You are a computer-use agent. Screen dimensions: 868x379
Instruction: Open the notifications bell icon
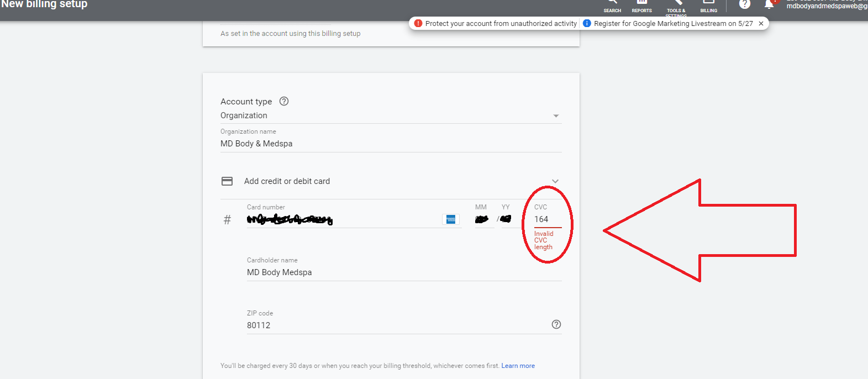(769, 4)
